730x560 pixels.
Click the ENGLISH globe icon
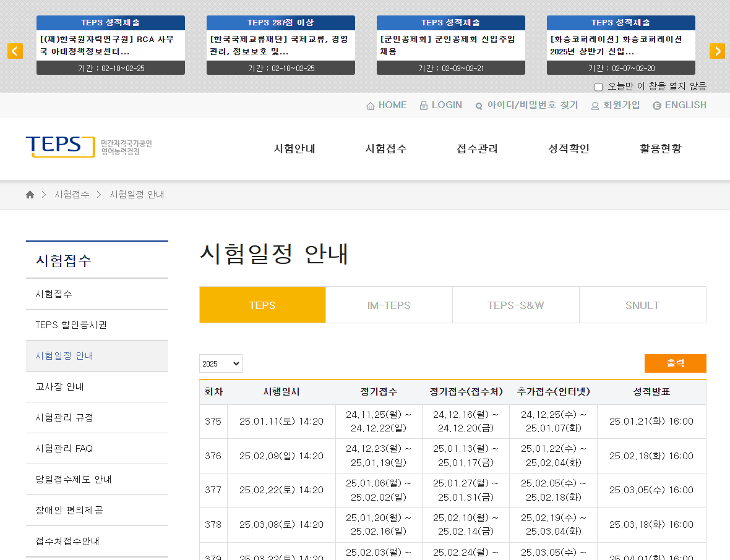tap(657, 106)
